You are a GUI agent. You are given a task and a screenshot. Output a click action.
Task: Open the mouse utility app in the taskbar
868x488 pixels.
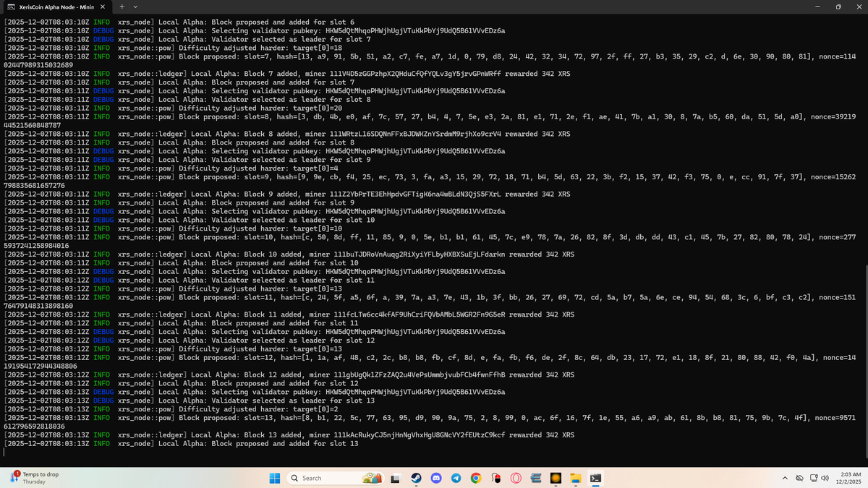point(495,478)
